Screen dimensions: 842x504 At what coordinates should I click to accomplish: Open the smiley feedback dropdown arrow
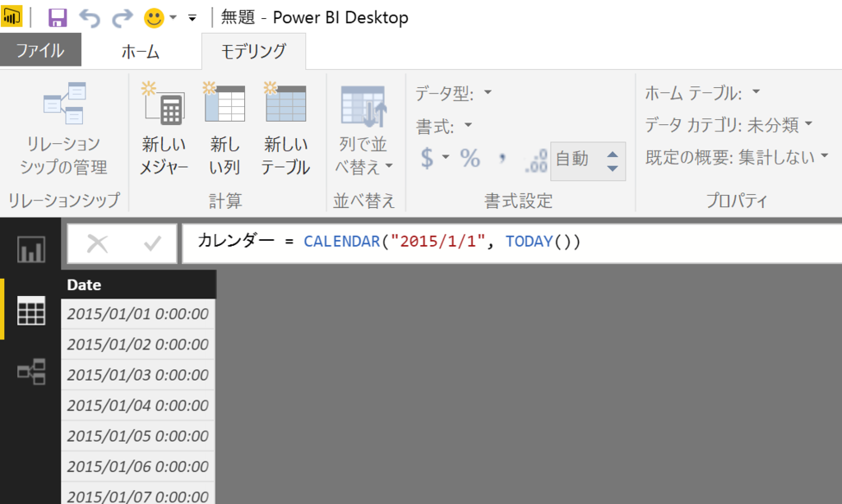click(173, 18)
